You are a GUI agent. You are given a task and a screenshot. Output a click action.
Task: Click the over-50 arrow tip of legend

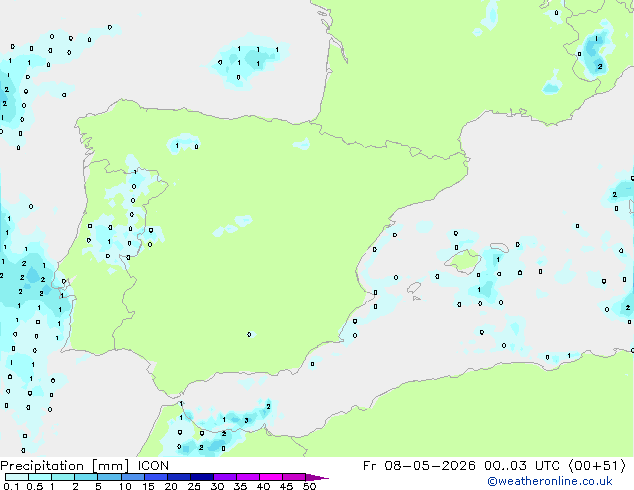click(x=317, y=477)
